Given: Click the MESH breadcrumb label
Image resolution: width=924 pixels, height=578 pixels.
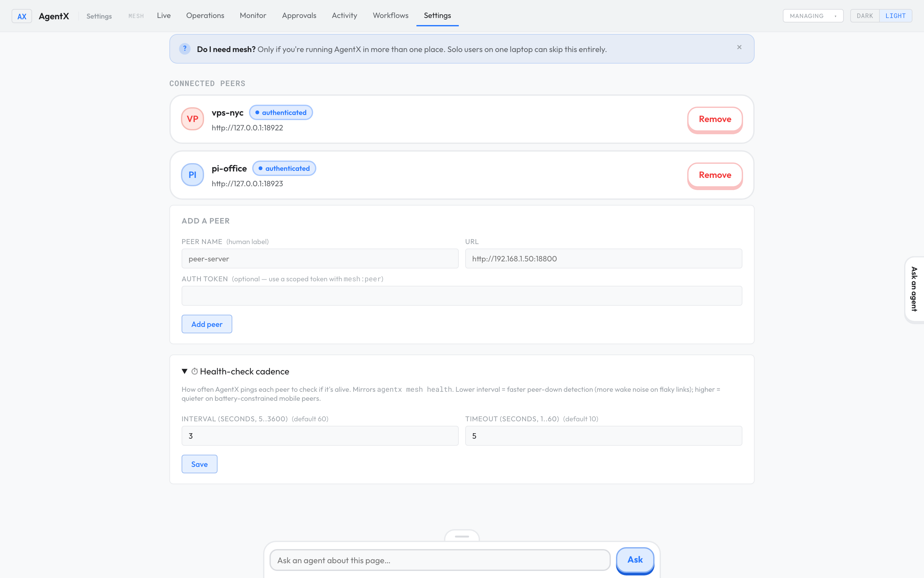Looking at the screenshot, I should click(136, 16).
